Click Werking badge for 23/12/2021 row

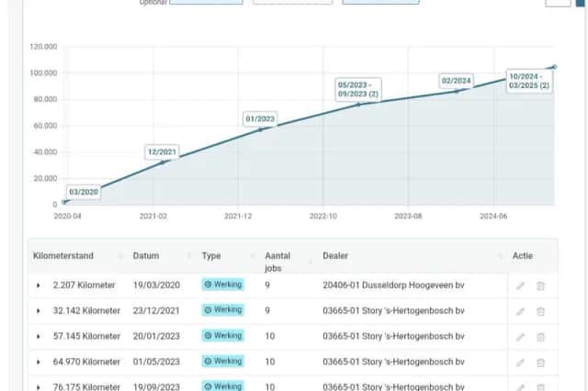tap(223, 310)
